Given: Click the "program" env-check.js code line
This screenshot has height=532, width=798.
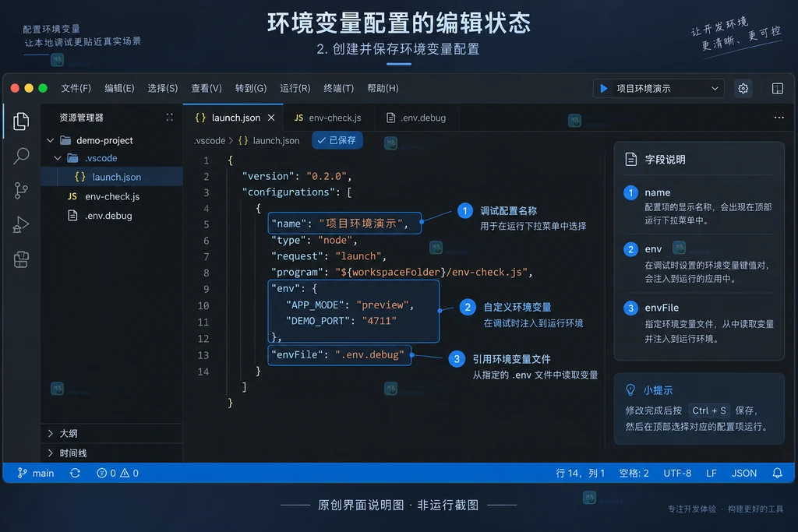Looking at the screenshot, I should click(401, 272).
